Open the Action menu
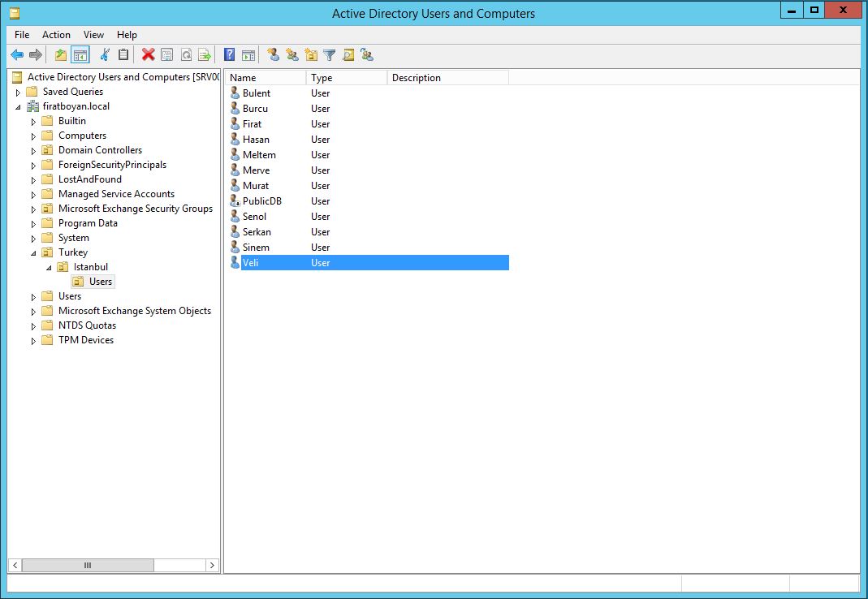This screenshot has width=868, height=599. point(56,35)
